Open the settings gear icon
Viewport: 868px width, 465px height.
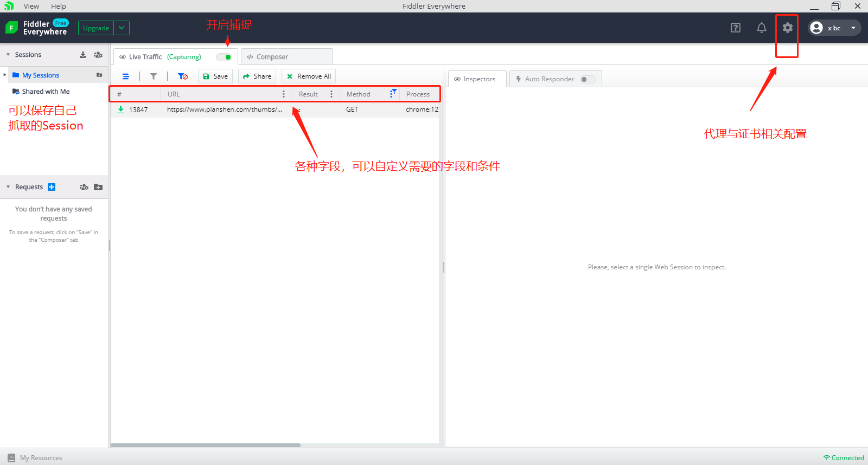[x=787, y=28]
